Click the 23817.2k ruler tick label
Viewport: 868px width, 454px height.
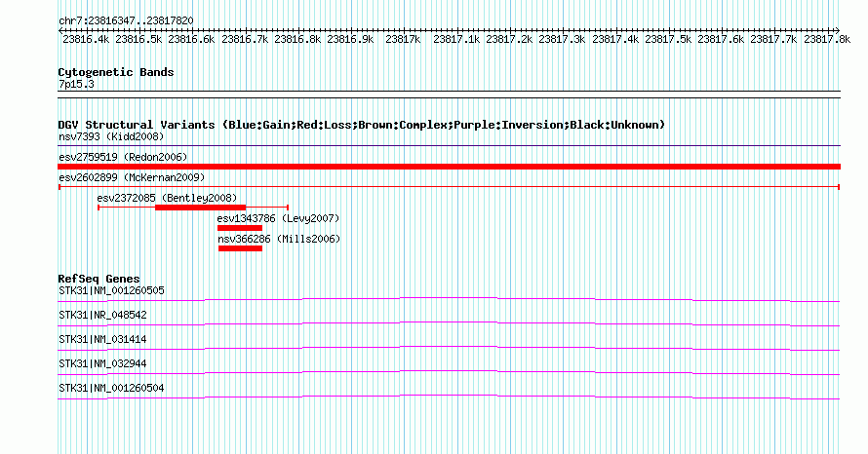(509, 39)
